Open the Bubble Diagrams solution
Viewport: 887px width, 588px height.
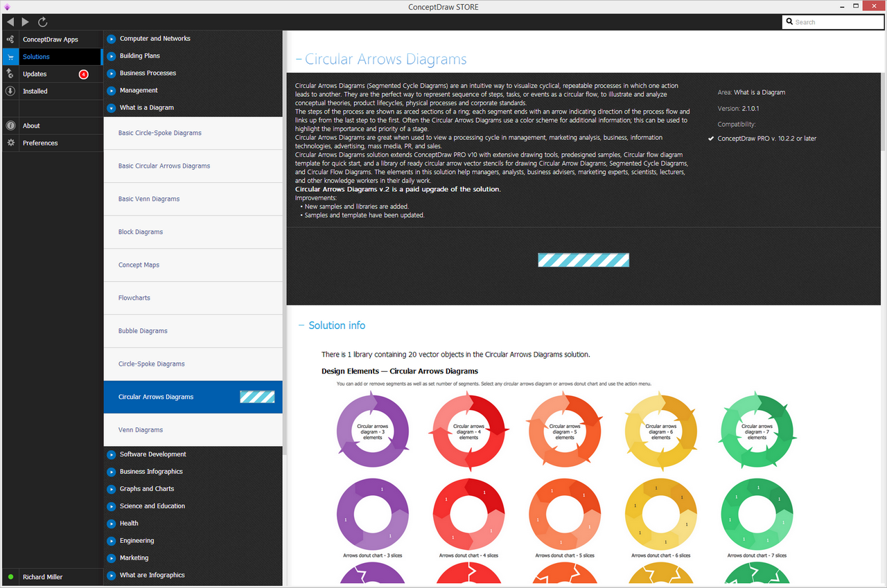[x=193, y=331]
